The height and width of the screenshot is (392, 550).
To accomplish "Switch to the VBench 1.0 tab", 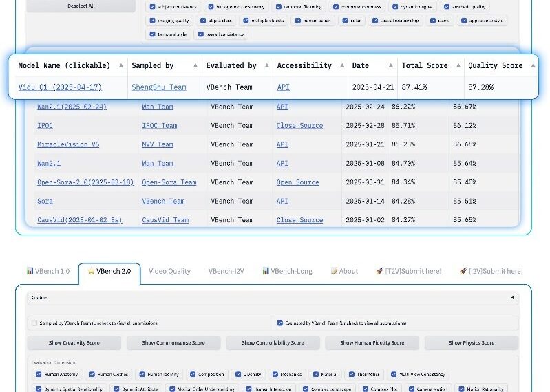I will tap(48, 271).
